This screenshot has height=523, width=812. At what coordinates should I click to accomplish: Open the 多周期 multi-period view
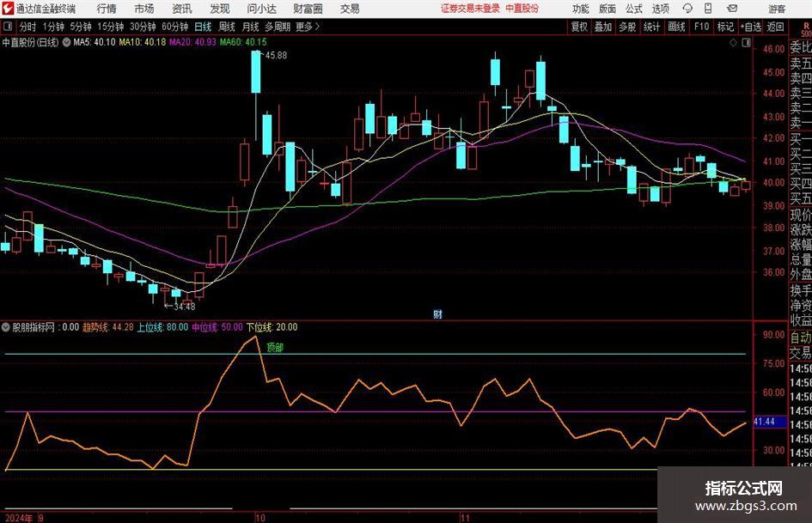(278, 27)
